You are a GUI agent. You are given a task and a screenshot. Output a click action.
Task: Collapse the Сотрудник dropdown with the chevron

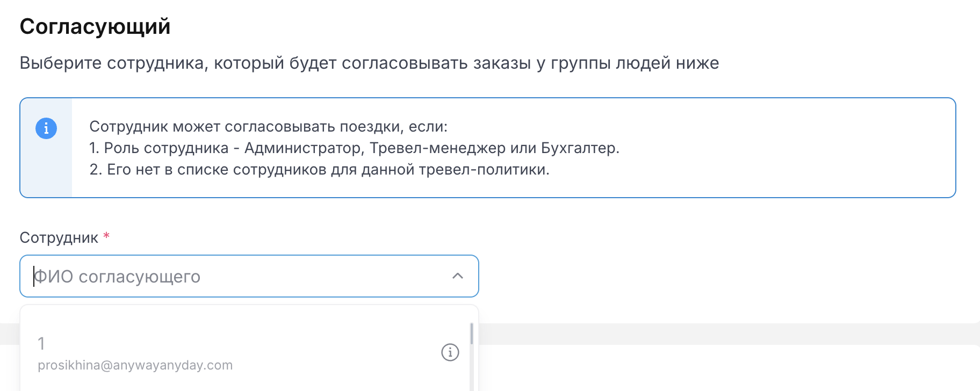pos(458,276)
